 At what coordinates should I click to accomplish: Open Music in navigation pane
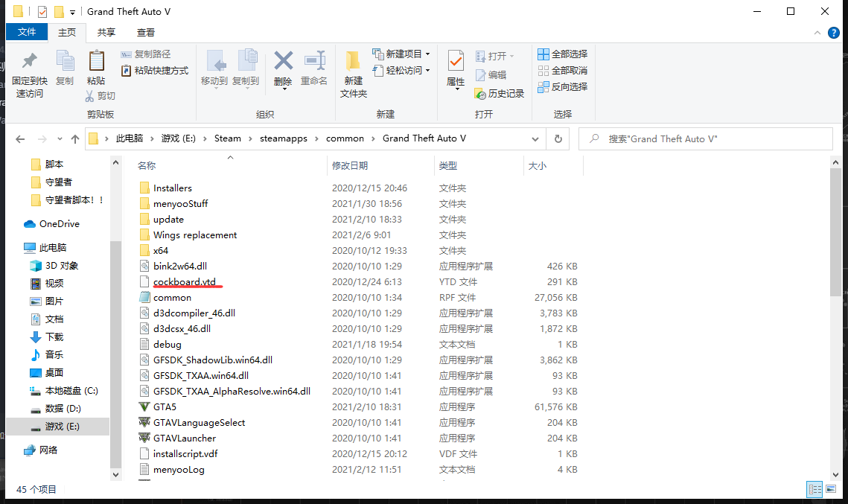click(x=47, y=355)
